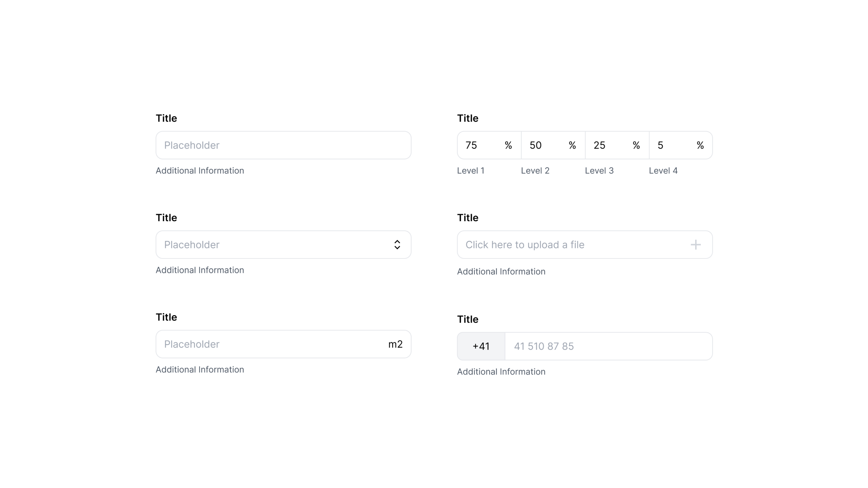Click the Level 2 label
The width and height of the screenshot is (868, 488).
[535, 171]
